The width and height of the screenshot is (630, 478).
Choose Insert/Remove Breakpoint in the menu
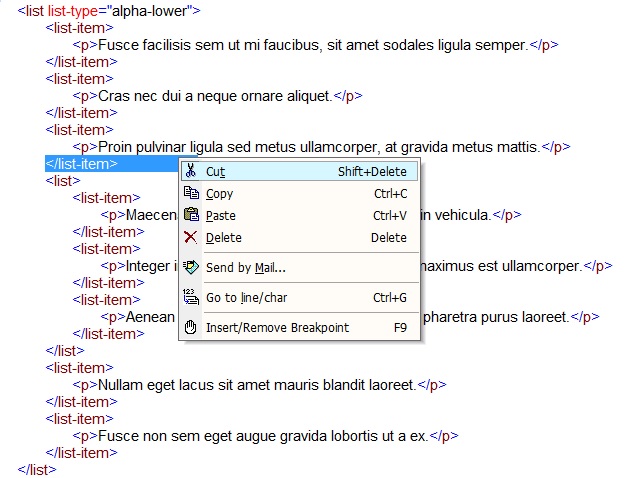(277, 327)
